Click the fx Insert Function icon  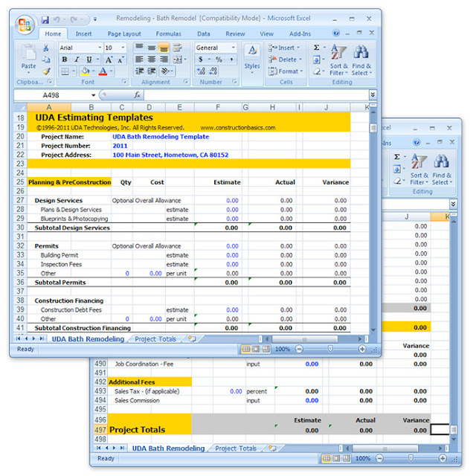click(x=137, y=95)
